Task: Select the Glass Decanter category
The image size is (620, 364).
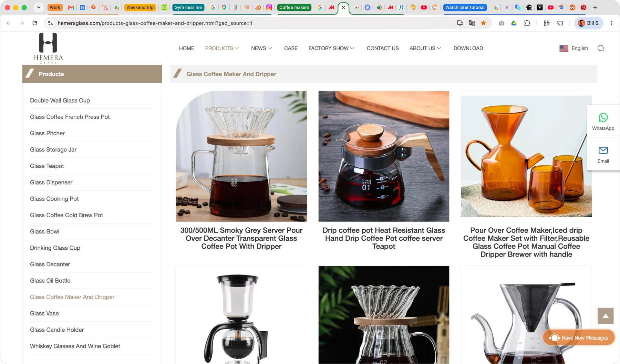Action: [50, 264]
